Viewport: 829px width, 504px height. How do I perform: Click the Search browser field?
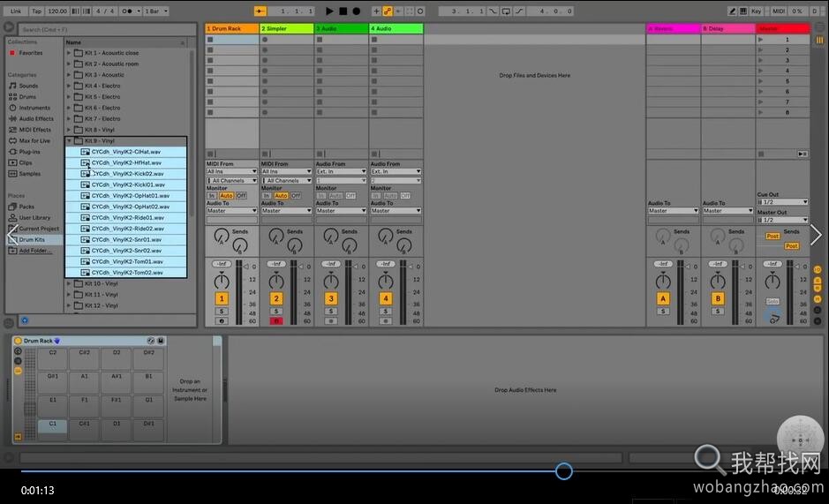click(107, 30)
